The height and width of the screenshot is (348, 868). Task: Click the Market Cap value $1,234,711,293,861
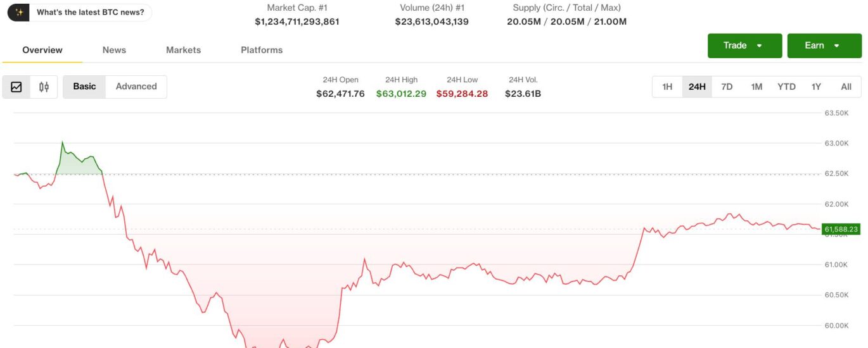pyautogui.click(x=297, y=22)
